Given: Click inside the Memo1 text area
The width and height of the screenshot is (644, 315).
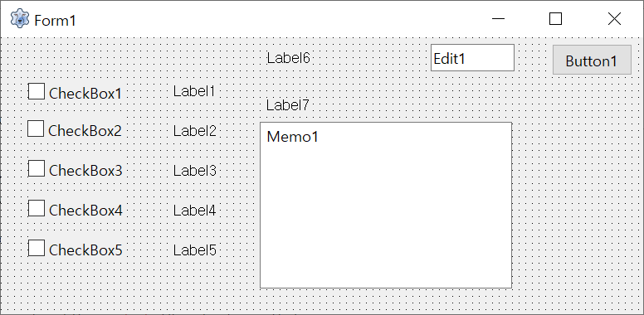Looking at the screenshot, I should 386,205.
